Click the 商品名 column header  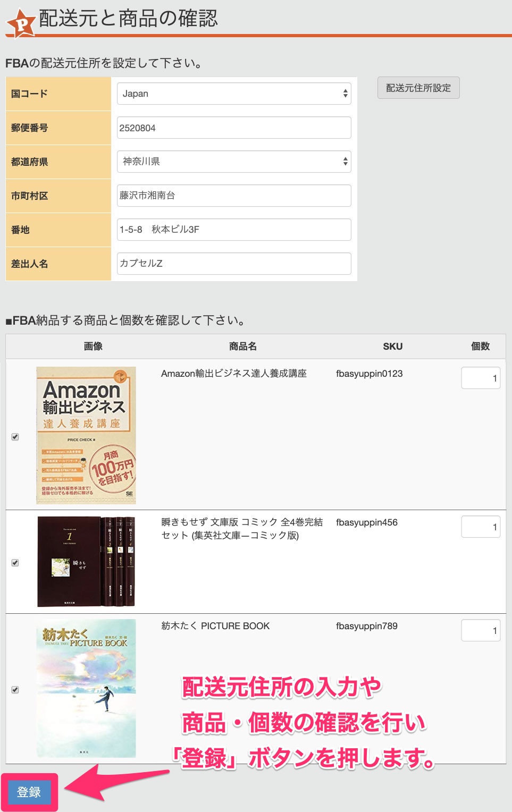[243, 346]
